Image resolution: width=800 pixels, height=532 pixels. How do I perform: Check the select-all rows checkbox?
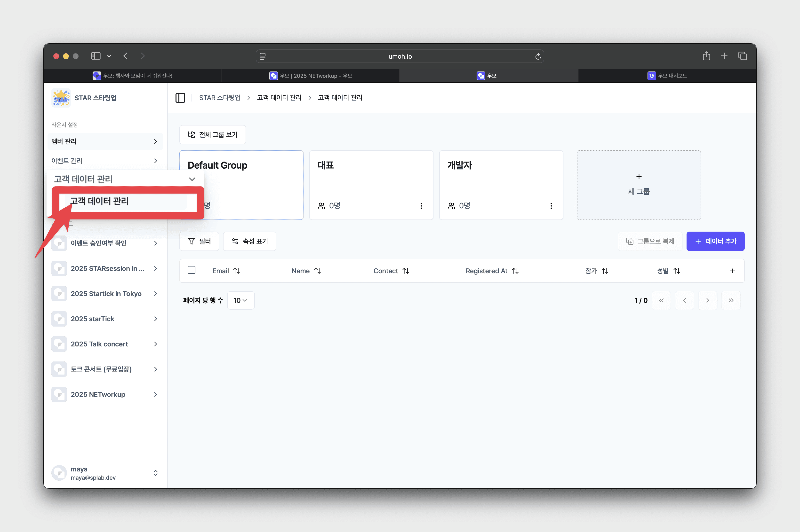192,270
